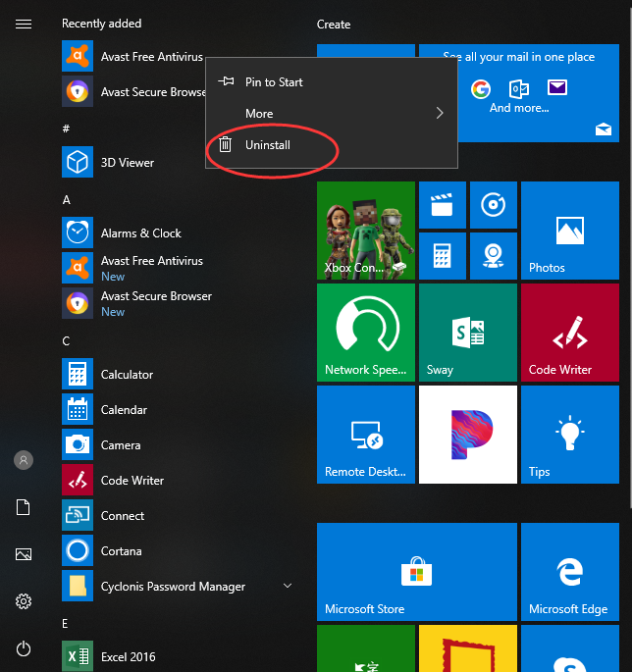Click Avast Free Antivirus icon under Recently added
Screen dimensions: 632x672
tap(78, 56)
